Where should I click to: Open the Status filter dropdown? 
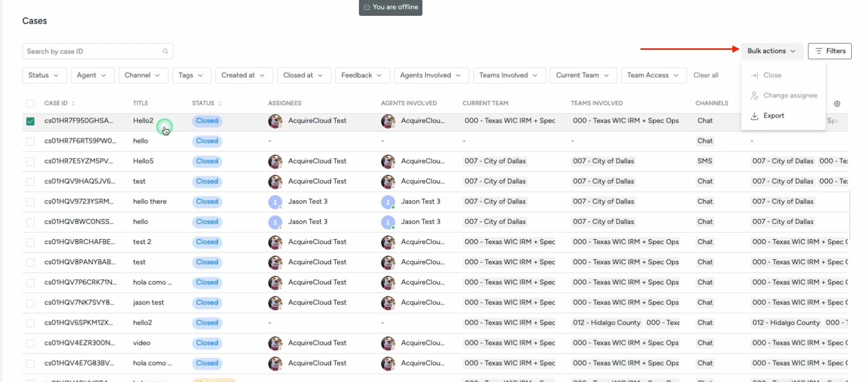tap(43, 75)
